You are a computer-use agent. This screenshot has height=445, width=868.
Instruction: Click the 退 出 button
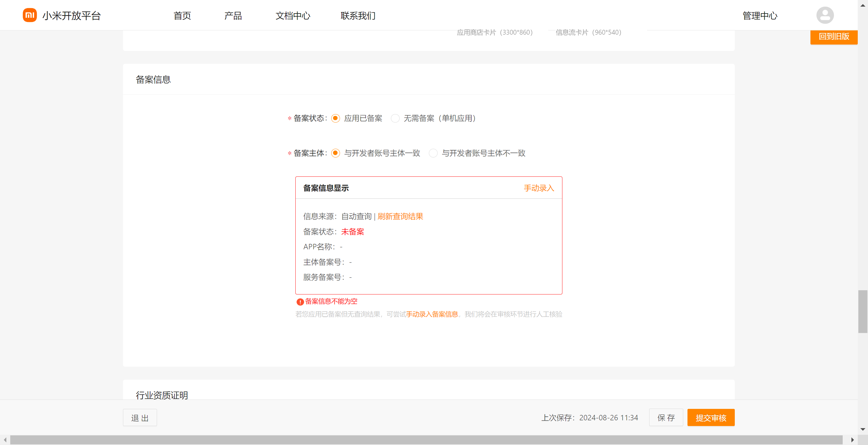(x=140, y=417)
